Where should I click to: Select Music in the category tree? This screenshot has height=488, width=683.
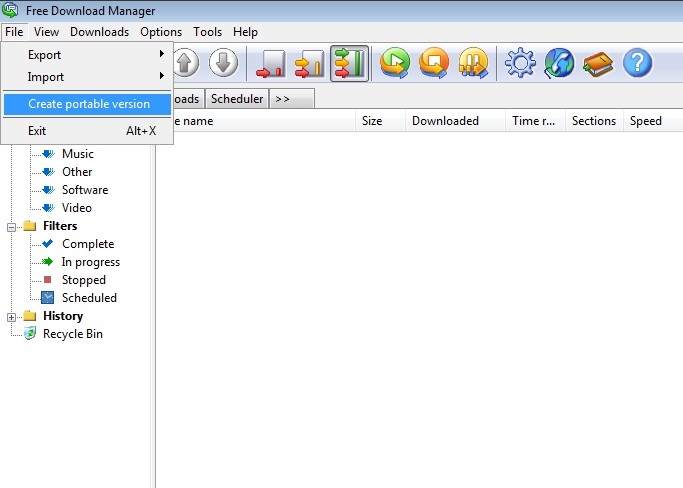click(78, 154)
